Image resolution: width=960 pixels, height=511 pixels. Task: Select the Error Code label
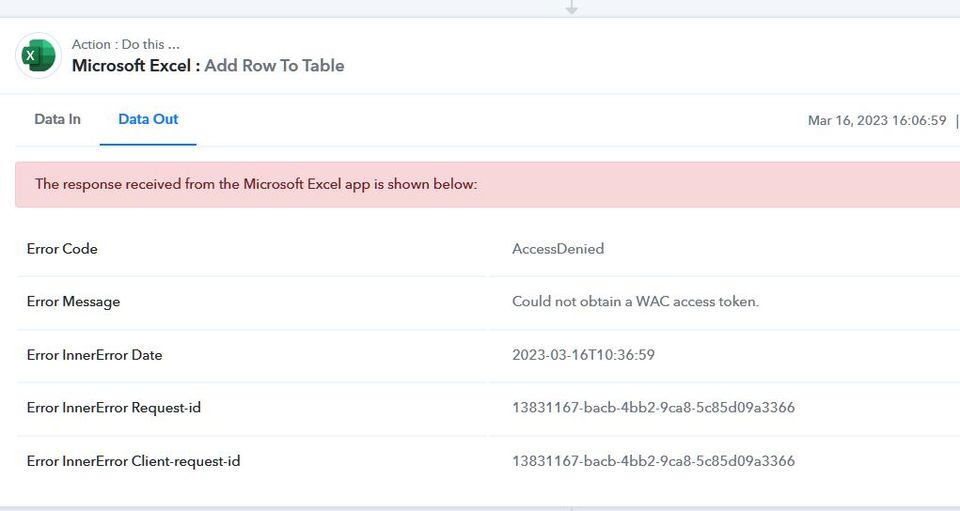62,249
